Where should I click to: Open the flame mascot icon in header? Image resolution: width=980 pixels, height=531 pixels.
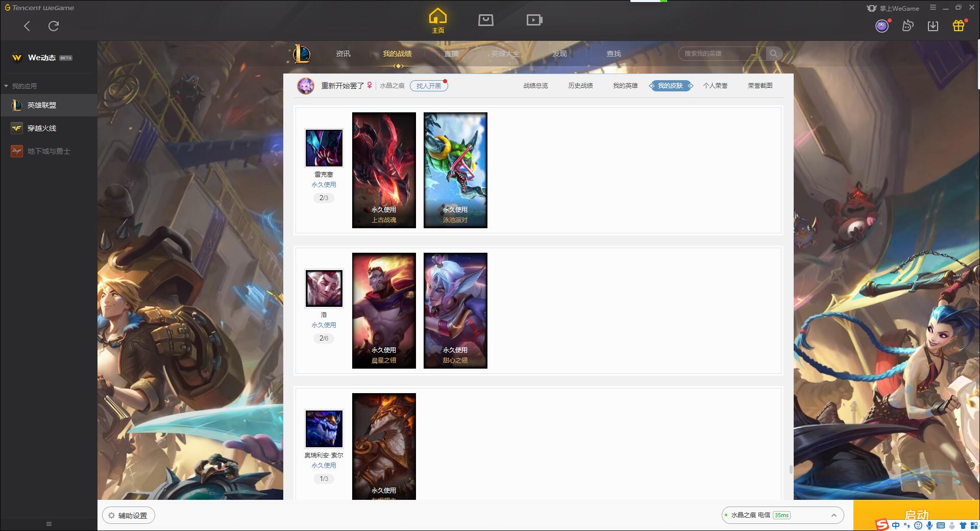tap(908, 26)
